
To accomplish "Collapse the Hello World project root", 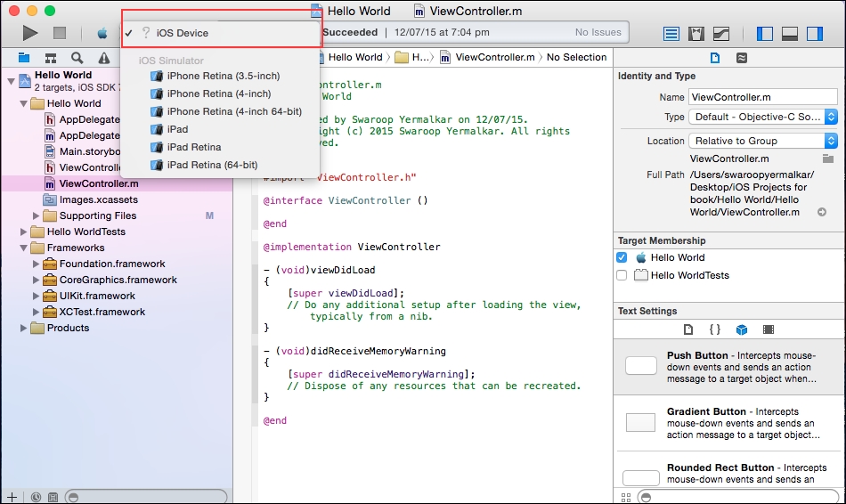I will 11,82.
